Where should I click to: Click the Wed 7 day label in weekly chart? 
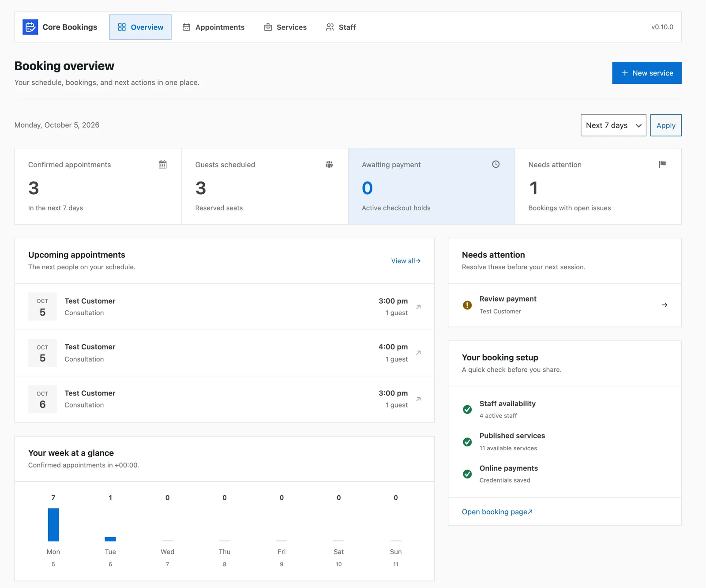click(x=167, y=558)
